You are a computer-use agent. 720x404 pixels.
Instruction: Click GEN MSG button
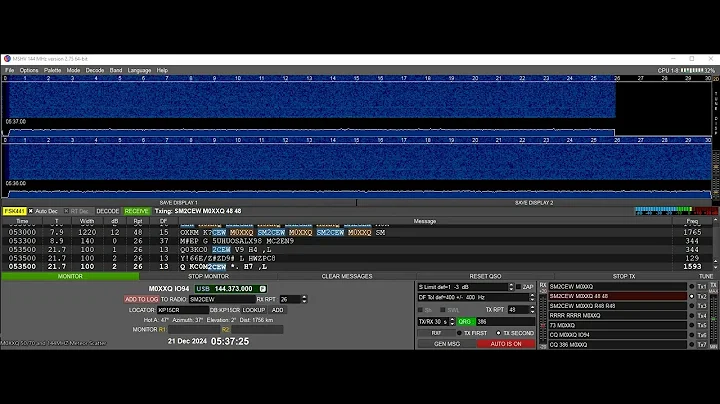coord(447,344)
